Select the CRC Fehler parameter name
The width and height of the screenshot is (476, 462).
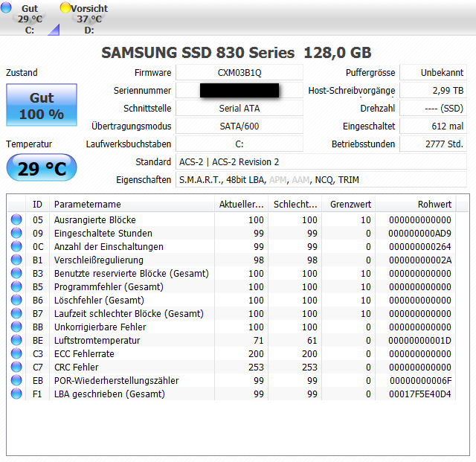click(x=76, y=368)
